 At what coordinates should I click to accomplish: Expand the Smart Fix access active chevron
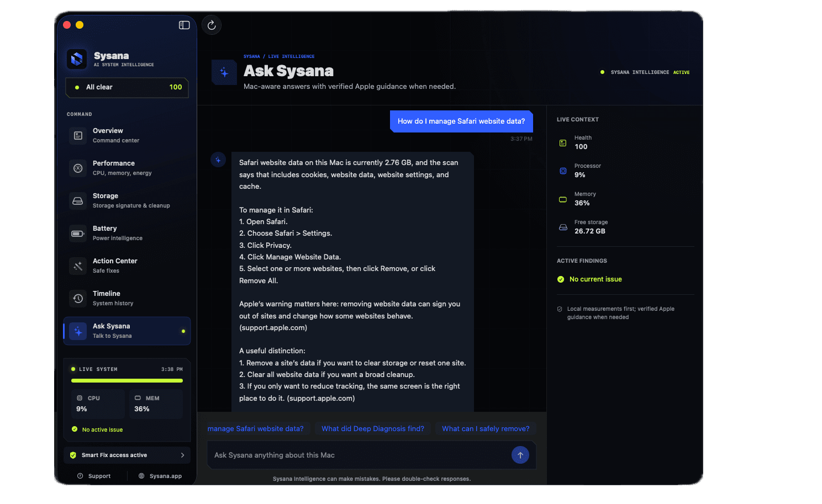point(182,455)
